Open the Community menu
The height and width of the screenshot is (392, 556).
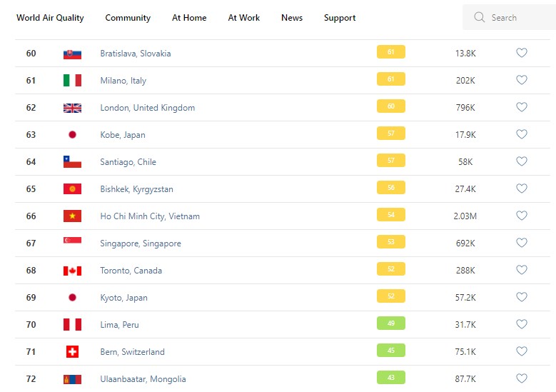pyautogui.click(x=128, y=18)
